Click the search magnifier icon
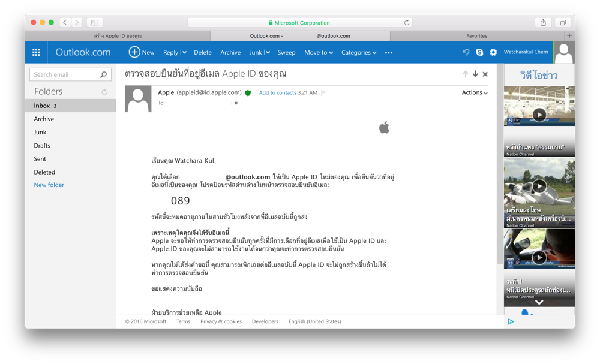The image size is (600, 364). [x=103, y=75]
